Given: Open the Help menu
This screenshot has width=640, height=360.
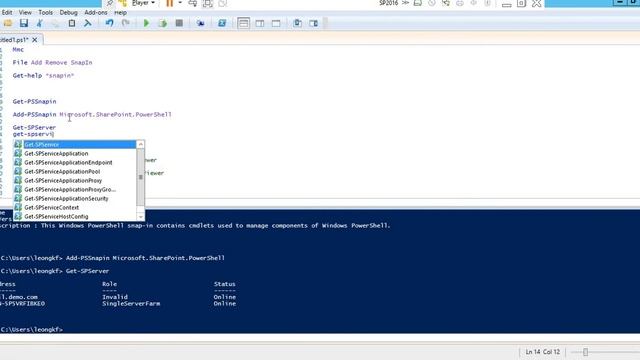Looking at the screenshot, I should pyautogui.click(x=120, y=13).
